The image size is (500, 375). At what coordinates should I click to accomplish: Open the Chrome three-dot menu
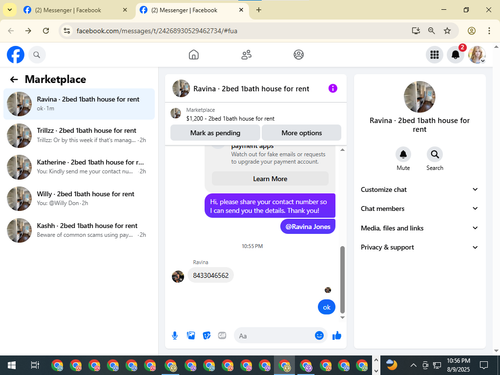[x=489, y=31]
